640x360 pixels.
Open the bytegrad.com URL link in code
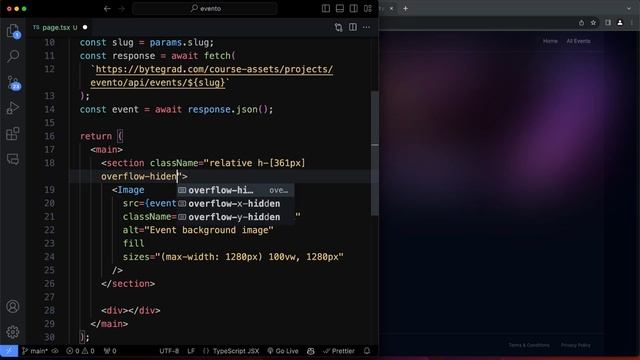214,69
